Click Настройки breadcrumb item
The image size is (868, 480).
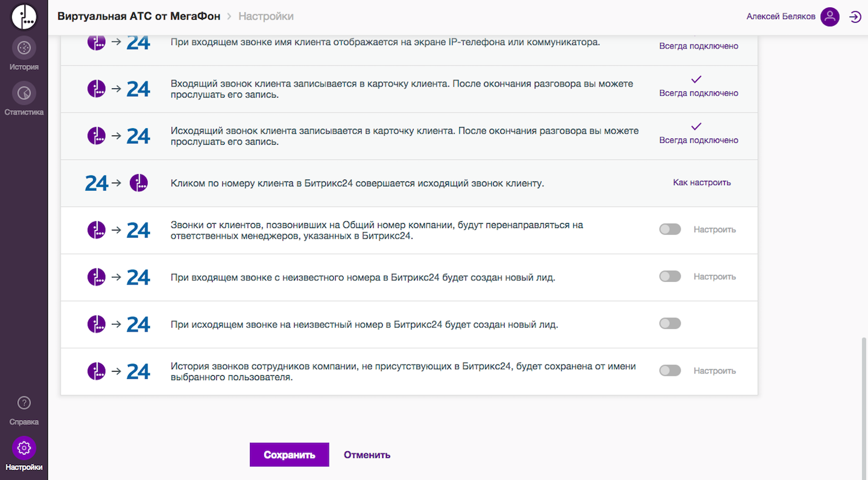266,17
